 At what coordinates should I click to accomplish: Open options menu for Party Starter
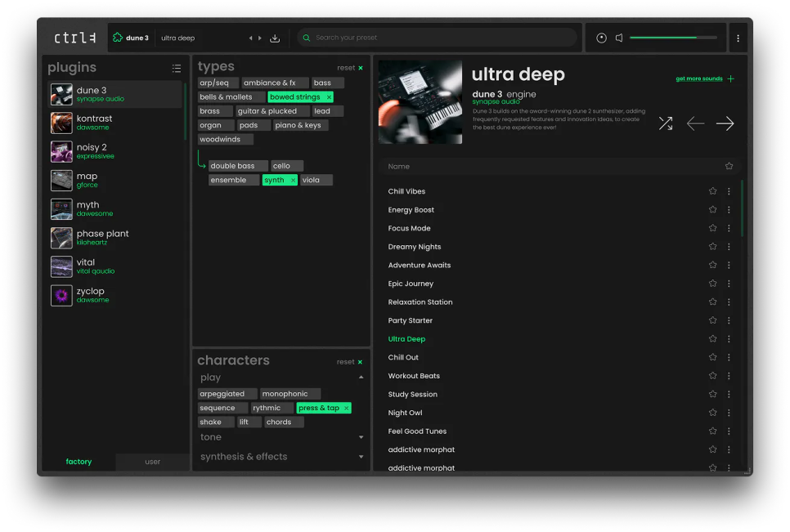tap(729, 320)
